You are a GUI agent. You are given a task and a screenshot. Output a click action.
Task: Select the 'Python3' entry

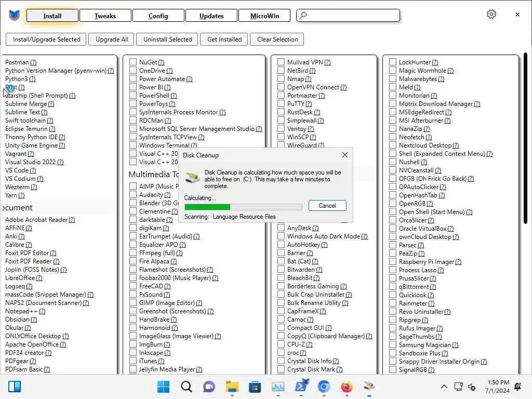click(16, 79)
